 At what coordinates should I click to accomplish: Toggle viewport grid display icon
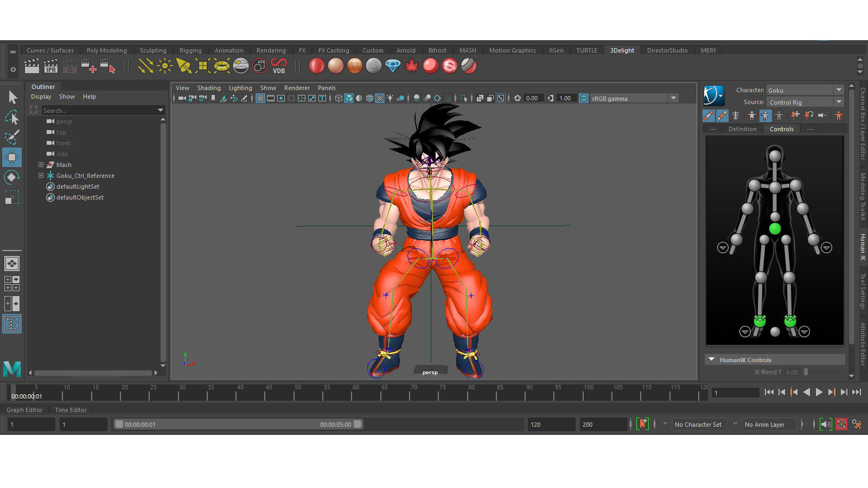click(x=260, y=98)
